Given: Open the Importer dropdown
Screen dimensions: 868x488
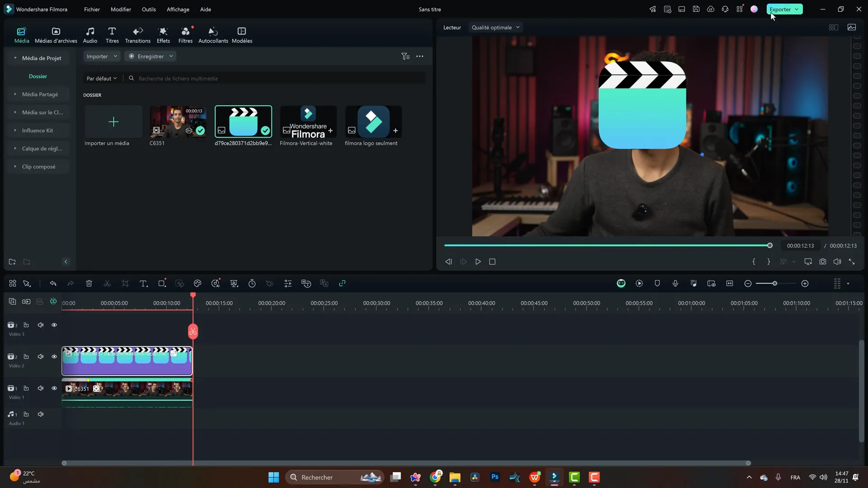Looking at the screenshot, I should (102, 56).
